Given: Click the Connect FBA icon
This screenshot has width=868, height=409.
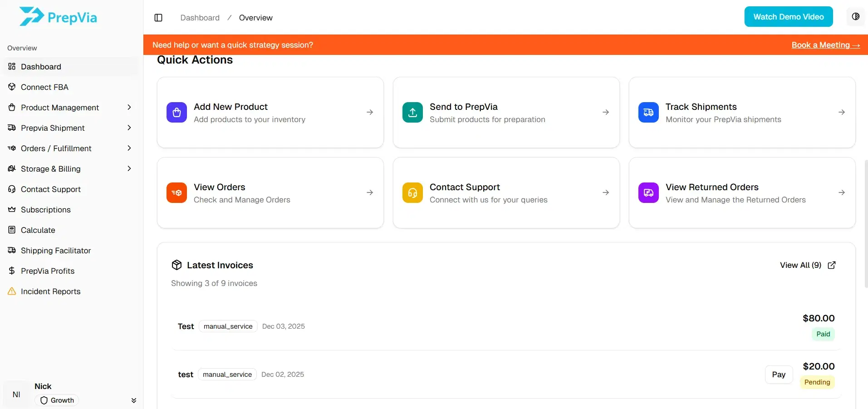Looking at the screenshot, I should pos(12,87).
